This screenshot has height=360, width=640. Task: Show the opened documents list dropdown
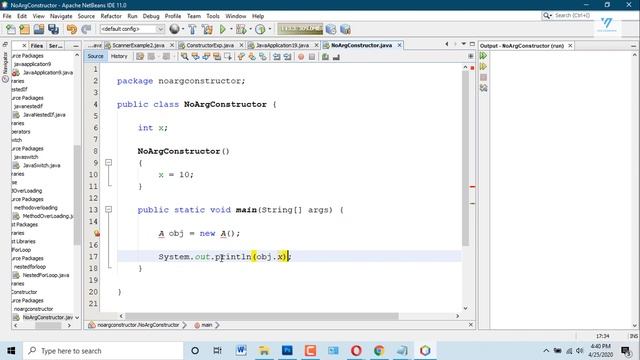pyautogui.click(x=464, y=44)
